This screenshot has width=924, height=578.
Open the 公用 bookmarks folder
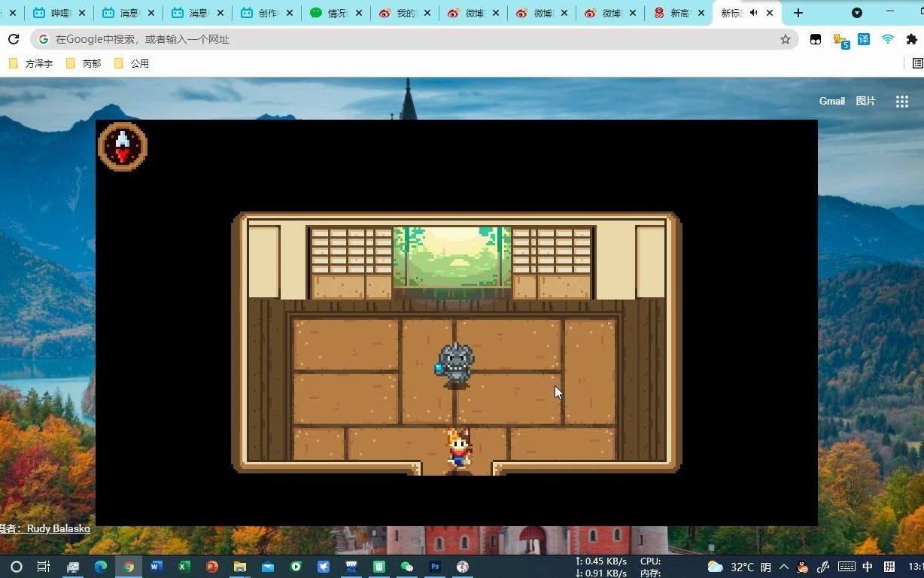pyautogui.click(x=132, y=64)
